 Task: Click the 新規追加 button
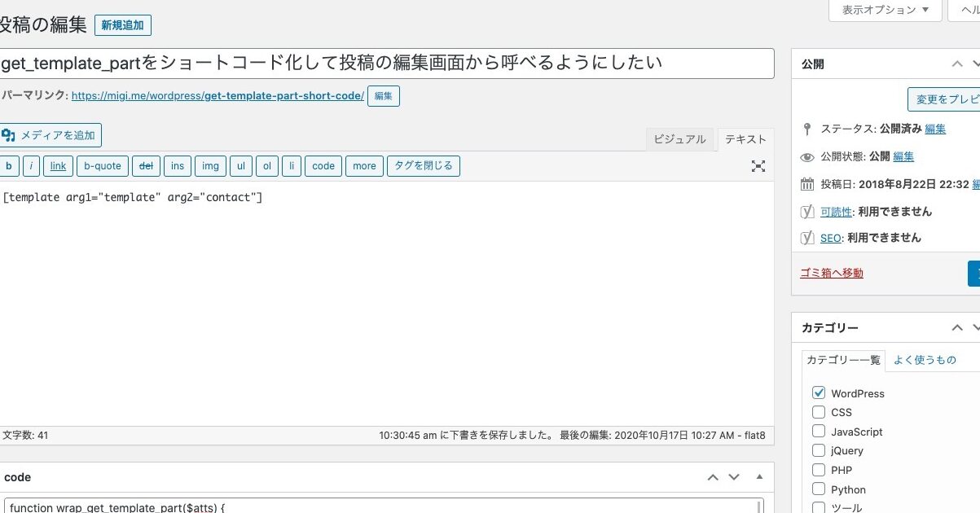[x=122, y=25]
